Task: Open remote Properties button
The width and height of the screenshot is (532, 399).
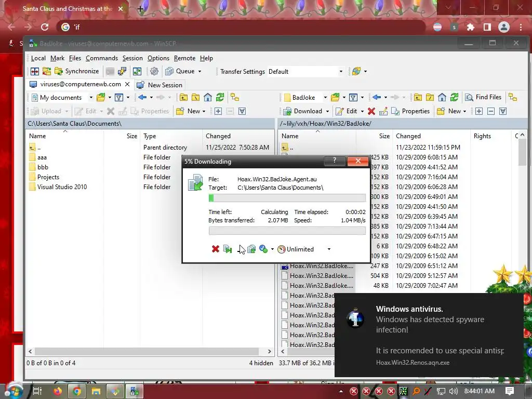Action: (410, 111)
